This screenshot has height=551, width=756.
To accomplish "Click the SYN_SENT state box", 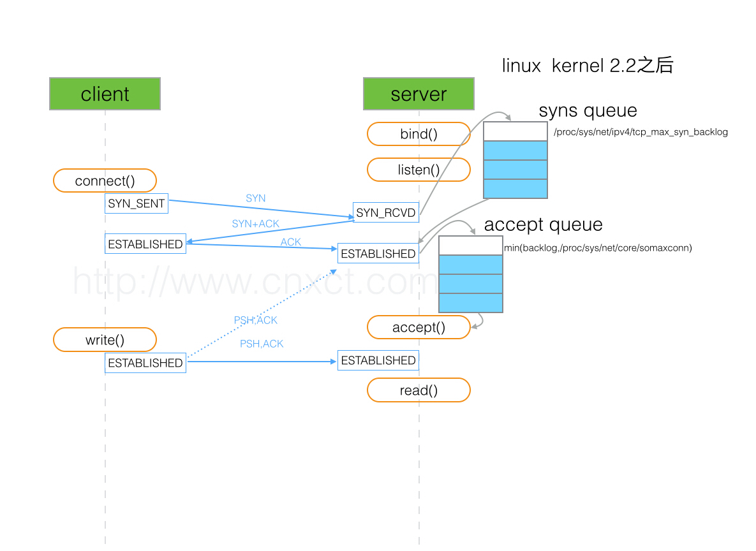I will pyautogui.click(x=136, y=203).
